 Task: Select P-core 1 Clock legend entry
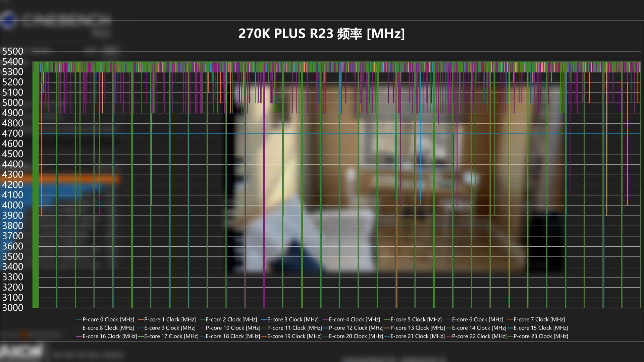170,319
